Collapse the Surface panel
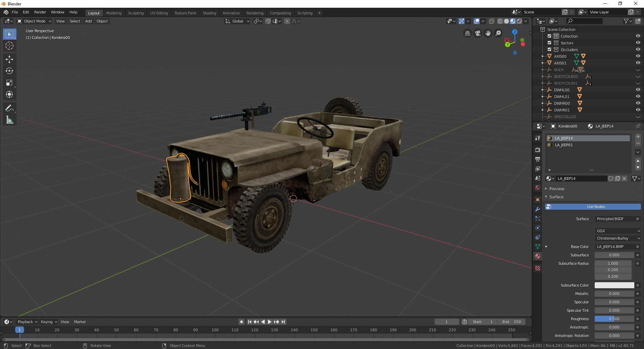Screen dimensions: 644x349 coord(556,197)
